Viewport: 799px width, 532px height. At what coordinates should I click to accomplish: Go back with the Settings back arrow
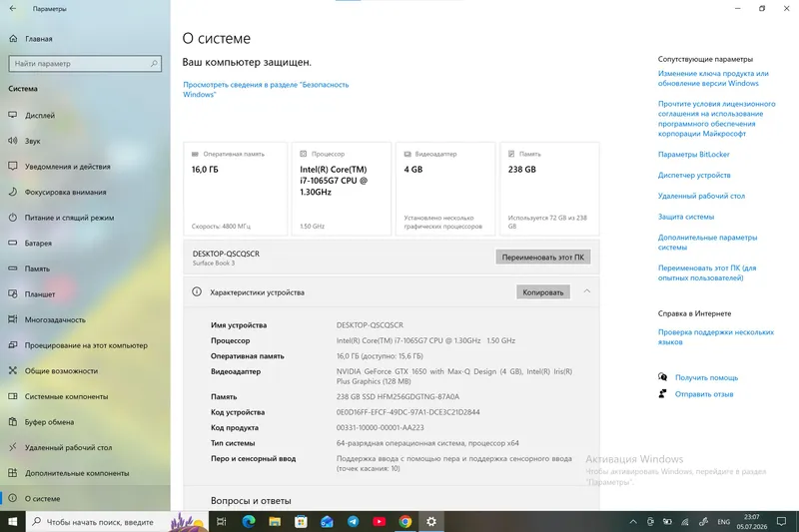coord(13,9)
